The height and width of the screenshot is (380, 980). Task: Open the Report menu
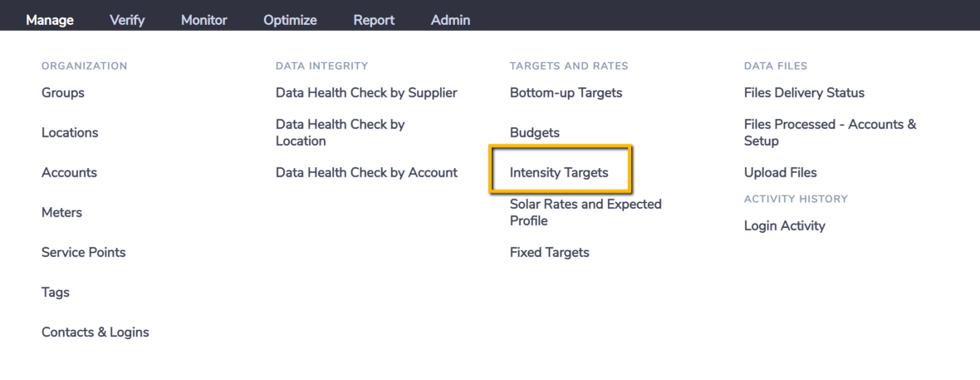point(374,20)
